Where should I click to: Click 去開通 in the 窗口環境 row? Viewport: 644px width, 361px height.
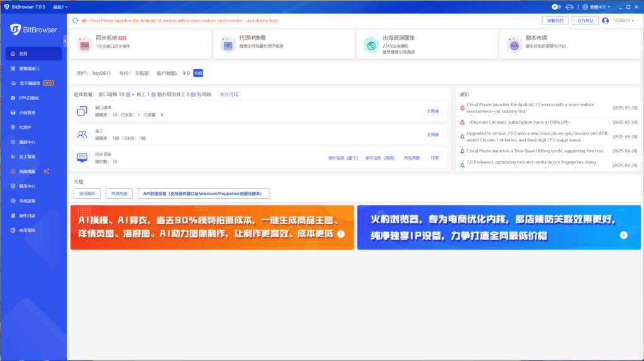click(x=433, y=111)
